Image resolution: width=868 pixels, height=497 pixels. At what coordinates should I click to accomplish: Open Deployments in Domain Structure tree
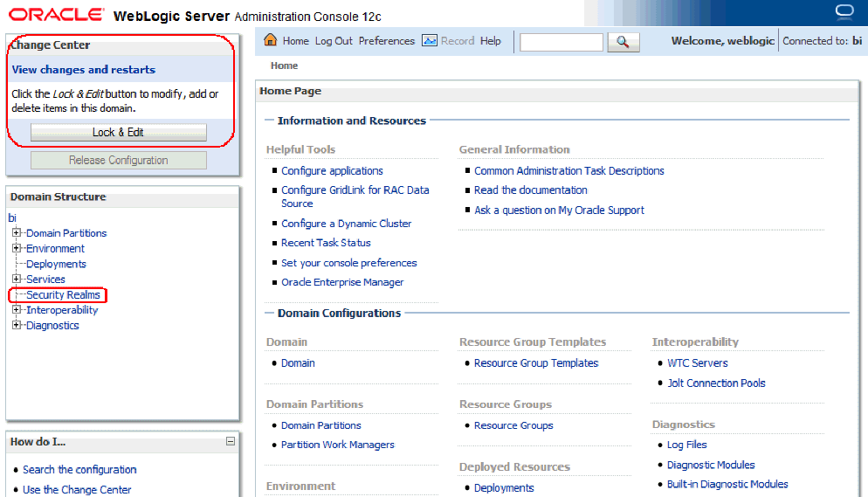tap(57, 264)
